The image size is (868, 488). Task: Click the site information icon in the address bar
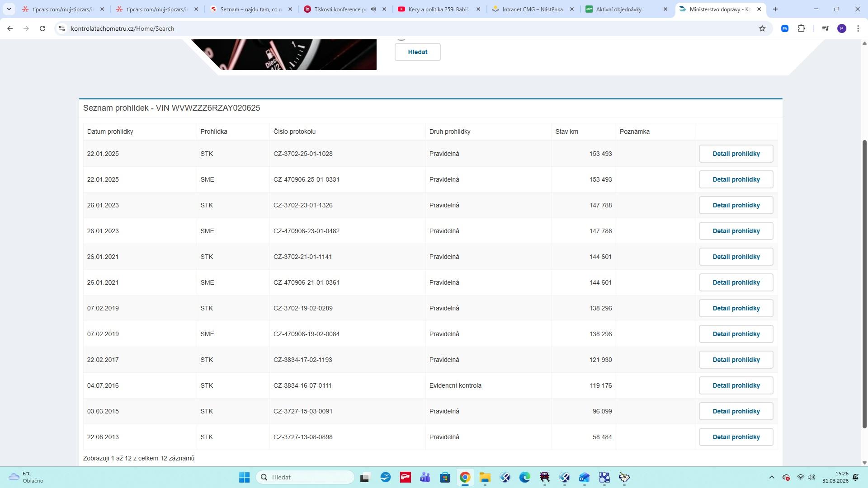[62, 28]
